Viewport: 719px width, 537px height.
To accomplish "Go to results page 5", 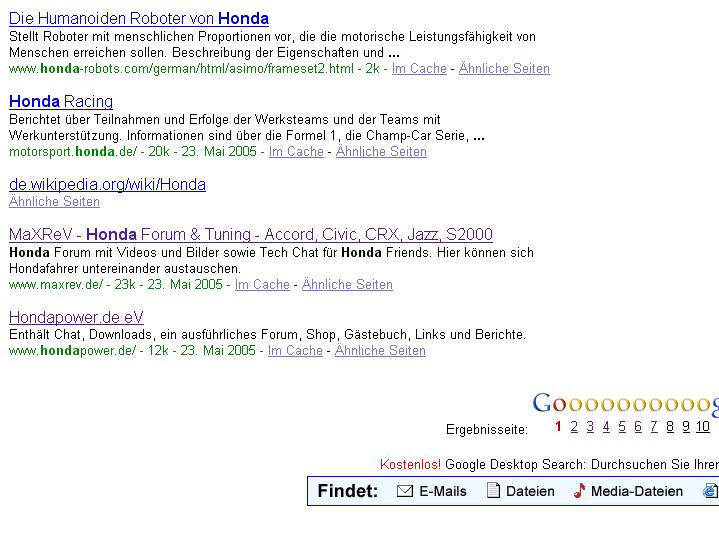I will click(622, 427).
